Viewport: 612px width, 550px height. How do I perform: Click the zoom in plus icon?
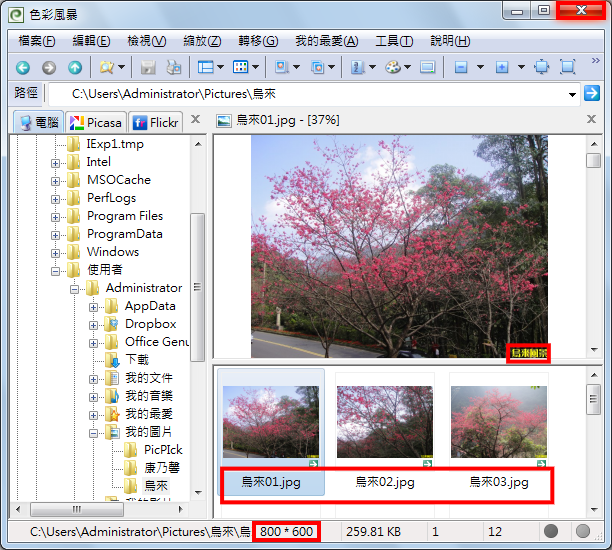(502, 67)
